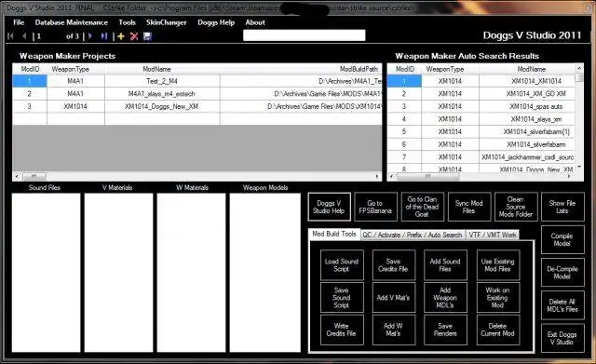Image resolution: width=596 pixels, height=364 pixels.
Task: Select search result XM1014_XM1014
Action: tap(481, 81)
